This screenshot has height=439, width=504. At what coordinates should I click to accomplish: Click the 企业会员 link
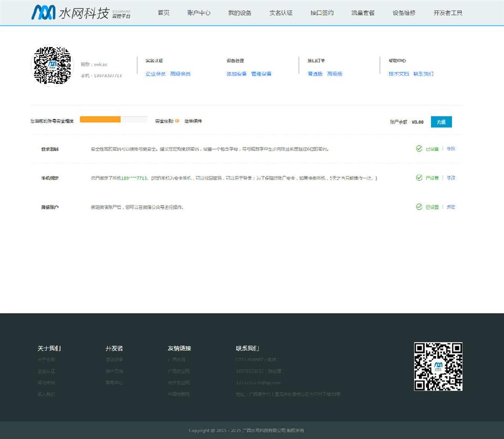155,74
